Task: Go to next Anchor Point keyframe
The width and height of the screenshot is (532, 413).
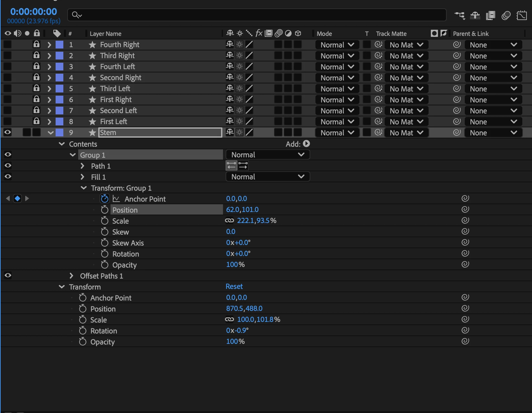Action: click(x=27, y=198)
